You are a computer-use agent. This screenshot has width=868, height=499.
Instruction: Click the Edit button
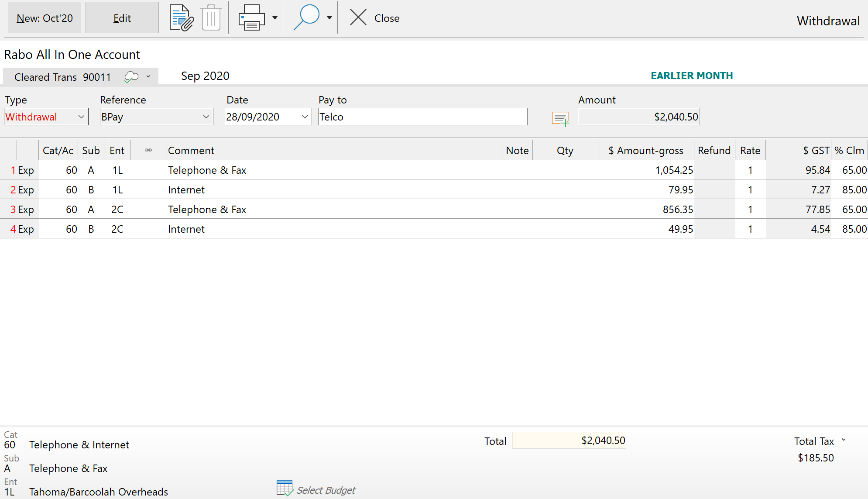[122, 18]
